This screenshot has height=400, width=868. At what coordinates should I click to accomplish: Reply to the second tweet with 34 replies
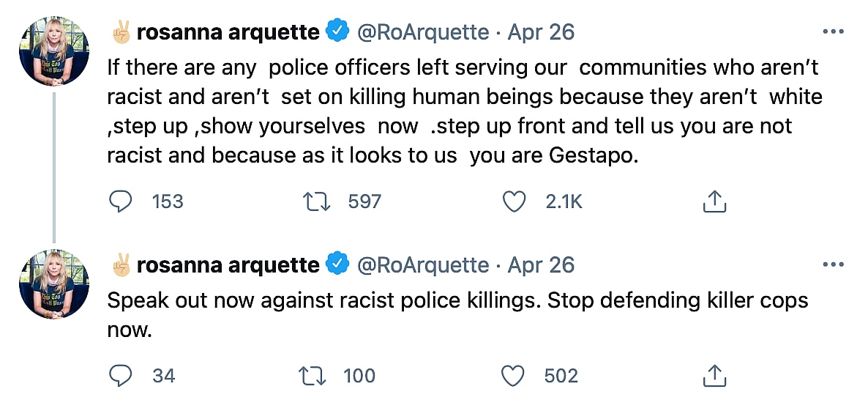click(121, 376)
